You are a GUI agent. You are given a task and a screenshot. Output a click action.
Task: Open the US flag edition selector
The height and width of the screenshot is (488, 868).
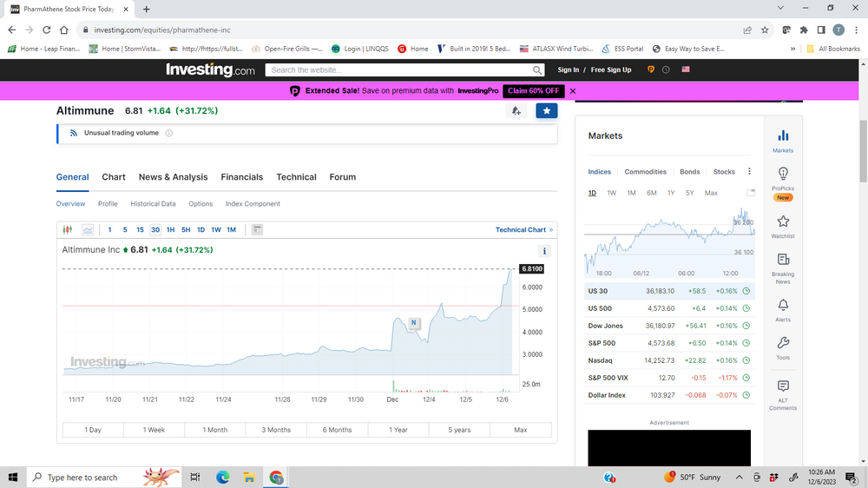click(685, 69)
